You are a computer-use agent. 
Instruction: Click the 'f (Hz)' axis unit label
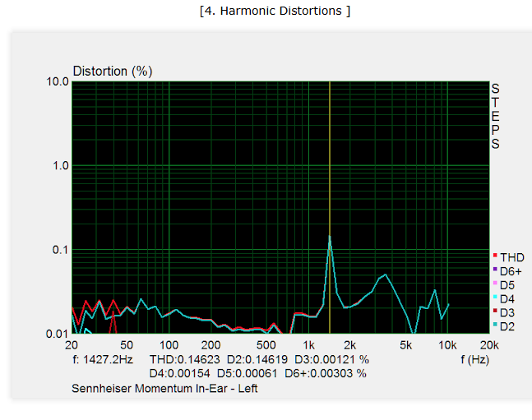click(475, 359)
